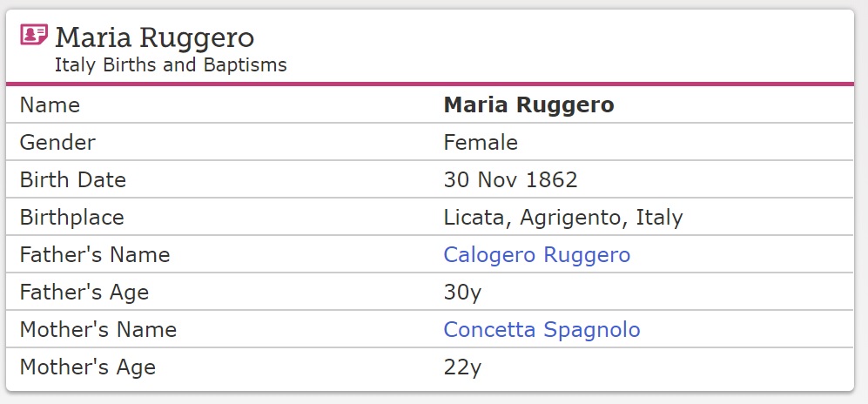Image resolution: width=868 pixels, height=404 pixels.
Task: Click the bold Maria Ruggero name value
Action: pos(528,105)
